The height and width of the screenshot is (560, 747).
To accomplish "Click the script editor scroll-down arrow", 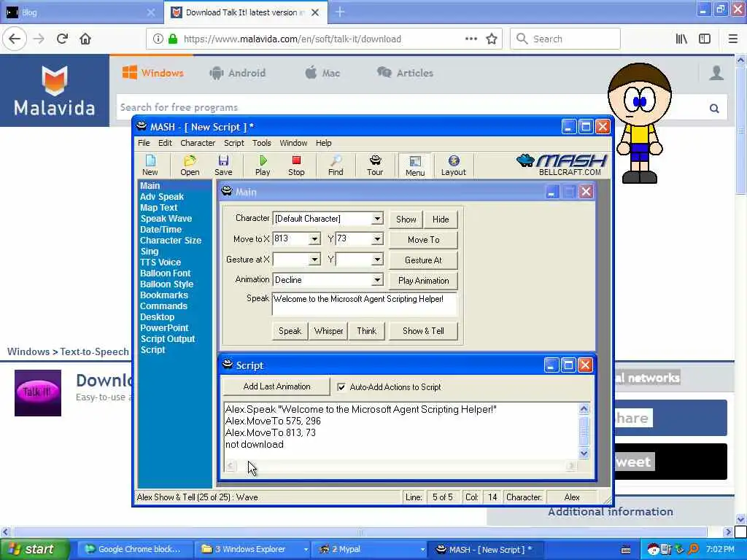I will (x=584, y=454).
